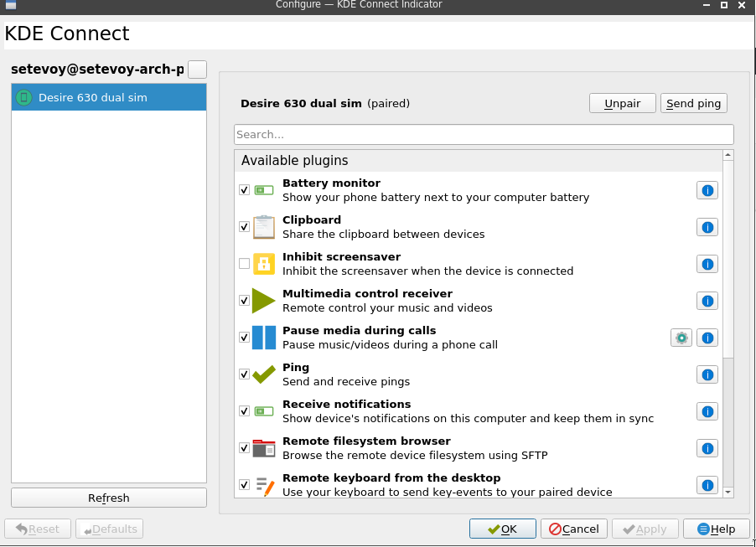Open info for Ping plugin
This screenshot has height=547, width=756.
click(707, 374)
